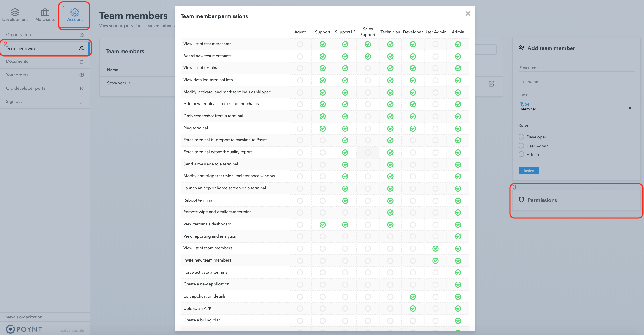Select the Developer role radio button
644x335 pixels.
[521, 137]
